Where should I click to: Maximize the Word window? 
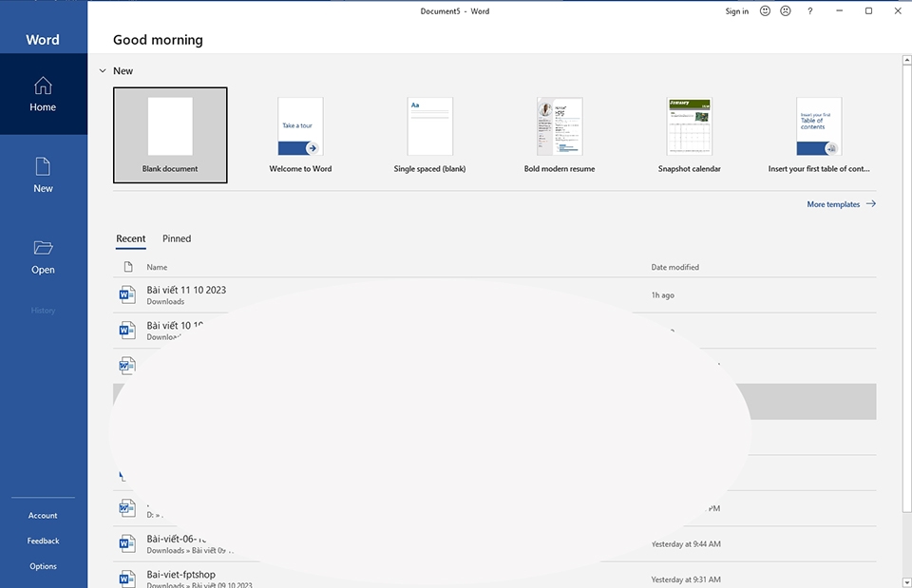[868, 11]
